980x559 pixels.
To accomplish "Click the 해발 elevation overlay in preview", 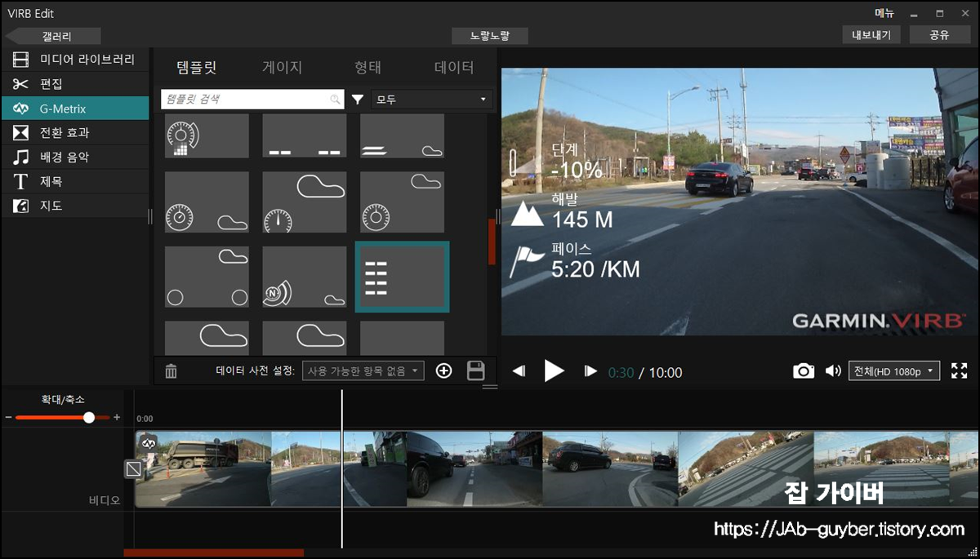I will tap(563, 211).
